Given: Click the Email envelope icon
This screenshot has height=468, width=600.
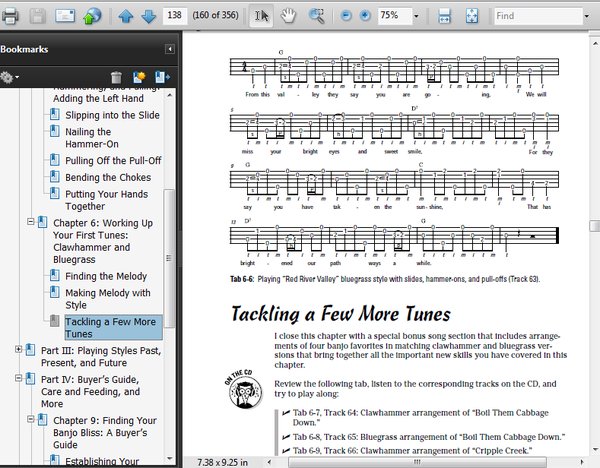Looking at the screenshot, I should 65,16.
